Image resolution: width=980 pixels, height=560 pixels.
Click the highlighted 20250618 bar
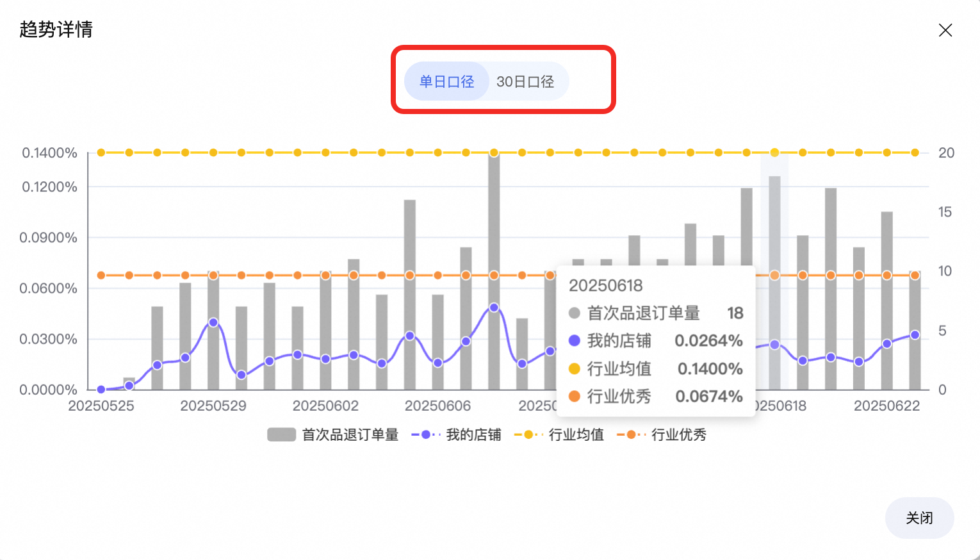pyautogui.click(x=774, y=283)
